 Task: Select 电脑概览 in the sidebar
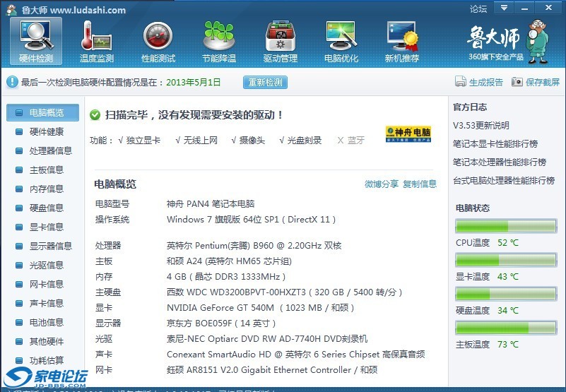pyautogui.click(x=42, y=112)
